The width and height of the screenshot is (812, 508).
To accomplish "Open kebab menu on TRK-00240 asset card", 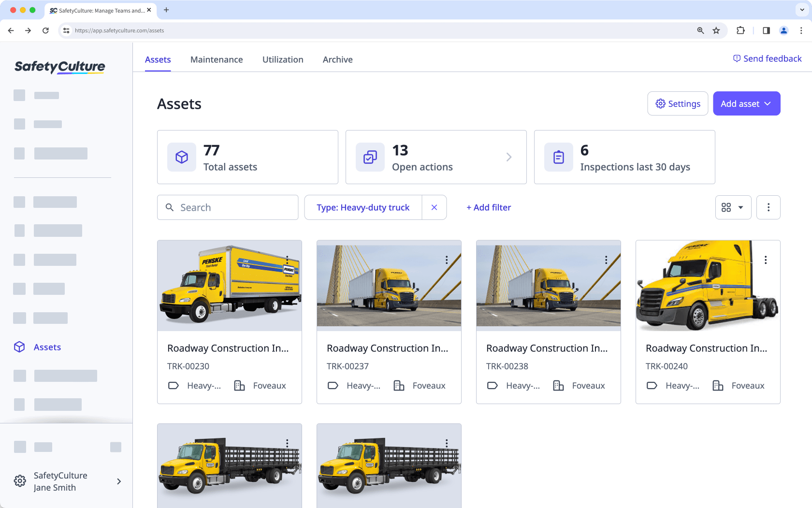I will [x=766, y=260].
